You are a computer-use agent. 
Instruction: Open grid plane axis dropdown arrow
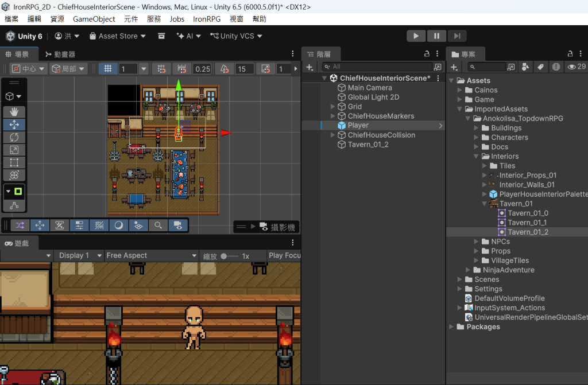tap(143, 69)
